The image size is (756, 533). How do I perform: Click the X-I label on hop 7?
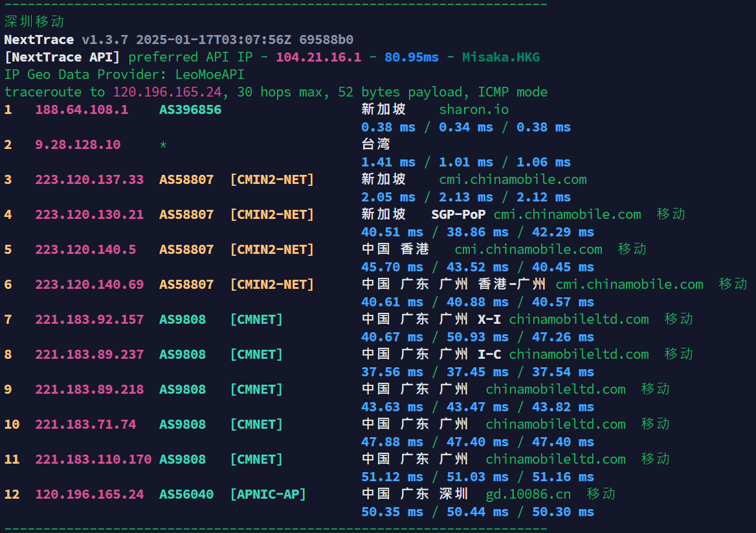489,319
